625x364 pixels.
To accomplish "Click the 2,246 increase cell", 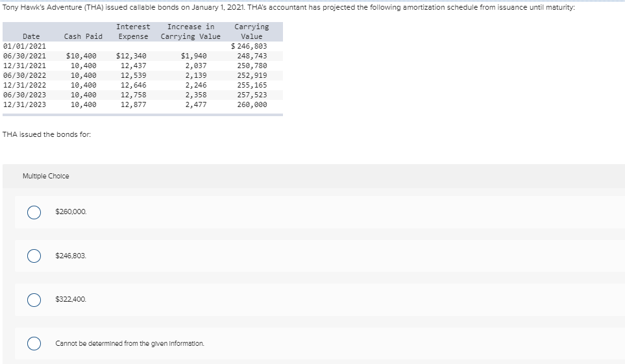I will (196, 85).
